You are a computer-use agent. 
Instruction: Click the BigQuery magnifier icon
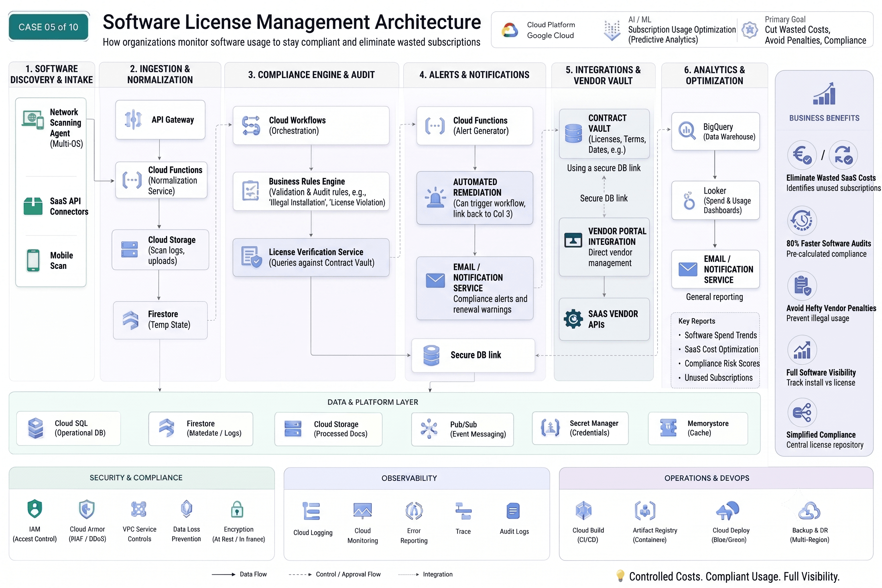(687, 131)
